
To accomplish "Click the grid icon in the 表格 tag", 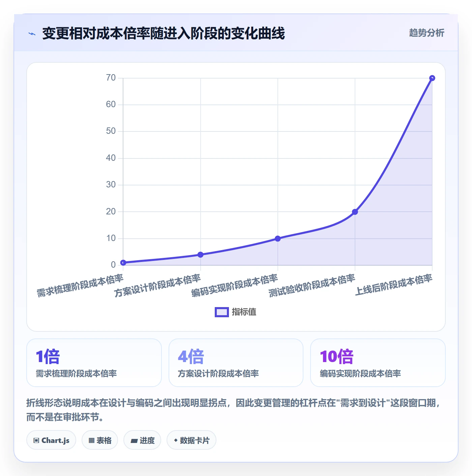I will click(x=91, y=441).
